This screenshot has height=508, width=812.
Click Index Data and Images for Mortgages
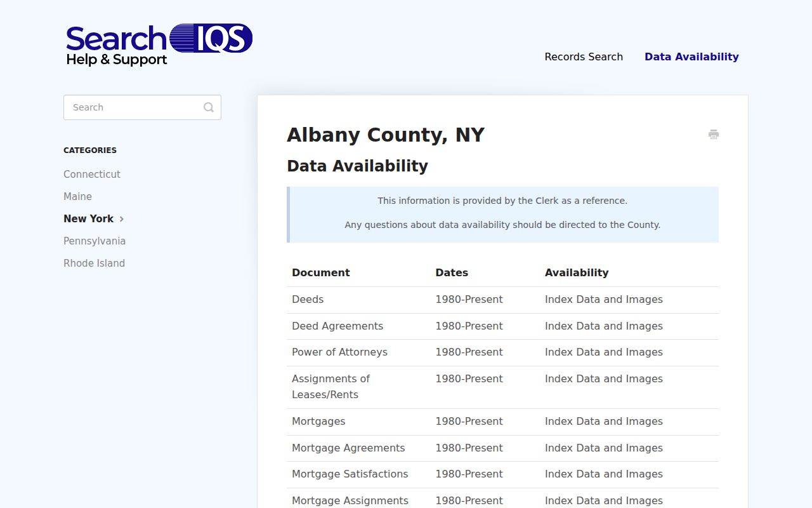tap(604, 421)
